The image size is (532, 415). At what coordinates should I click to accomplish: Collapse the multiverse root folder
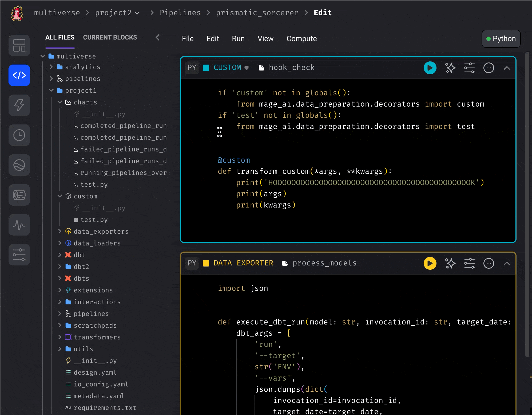(x=43, y=56)
